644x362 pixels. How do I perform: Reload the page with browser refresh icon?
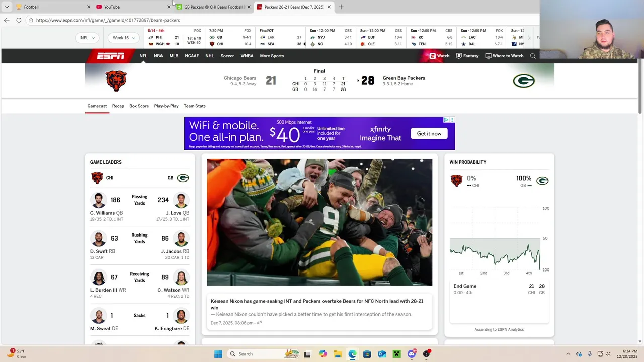(19, 20)
